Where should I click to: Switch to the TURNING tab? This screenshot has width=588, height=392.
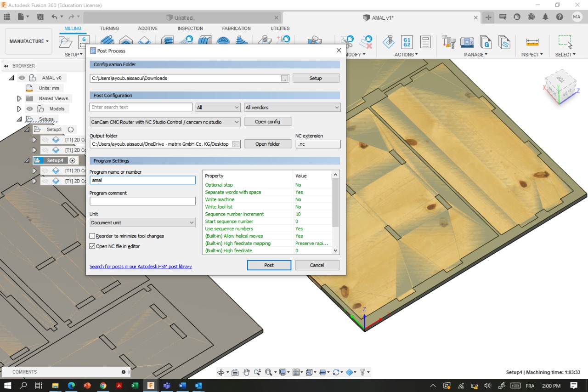coord(109,28)
